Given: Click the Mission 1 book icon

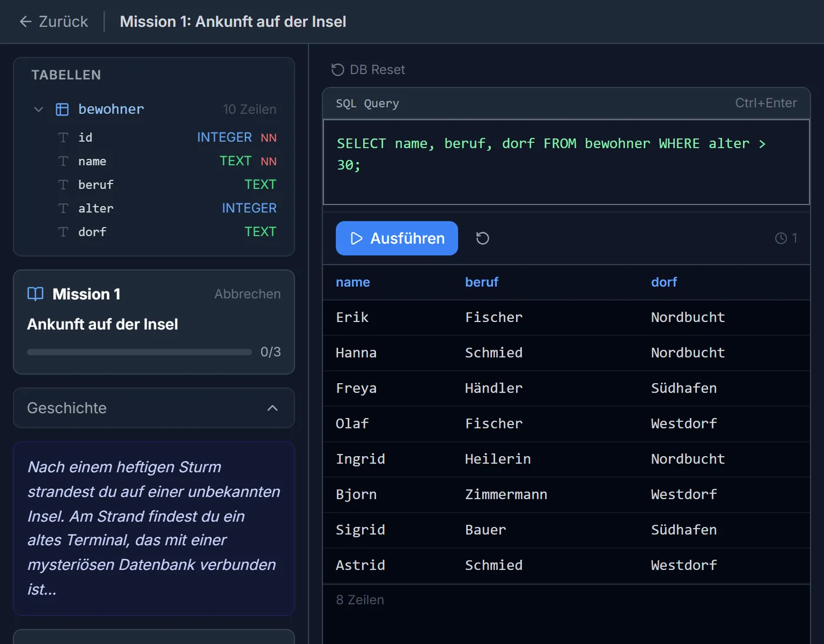Looking at the screenshot, I should [x=35, y=294].
